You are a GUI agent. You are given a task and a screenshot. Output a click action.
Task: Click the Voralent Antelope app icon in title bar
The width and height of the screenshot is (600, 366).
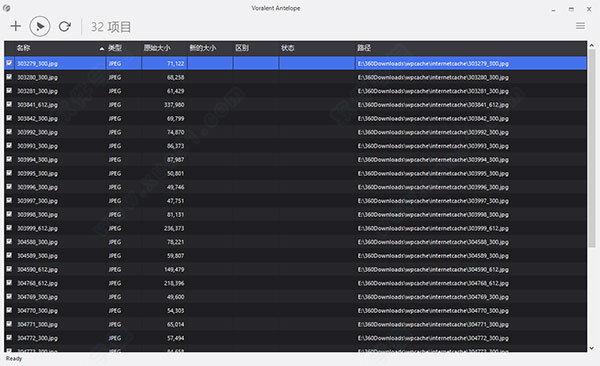pos(7,8)
